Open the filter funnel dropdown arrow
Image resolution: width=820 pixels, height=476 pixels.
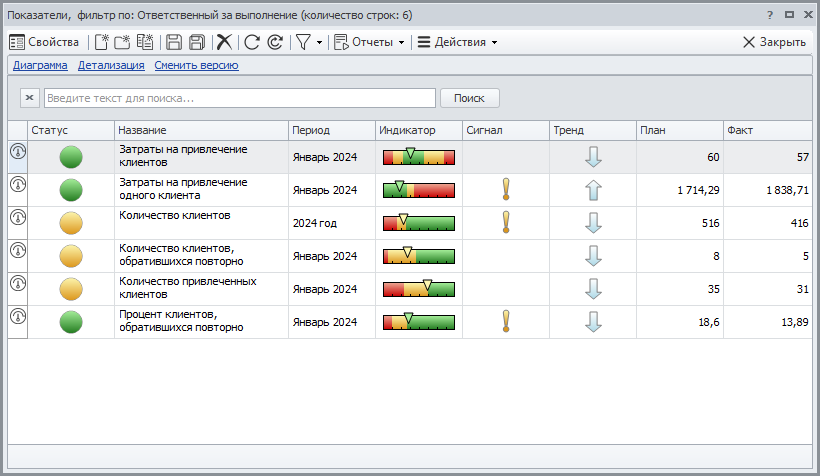[319, 43]
